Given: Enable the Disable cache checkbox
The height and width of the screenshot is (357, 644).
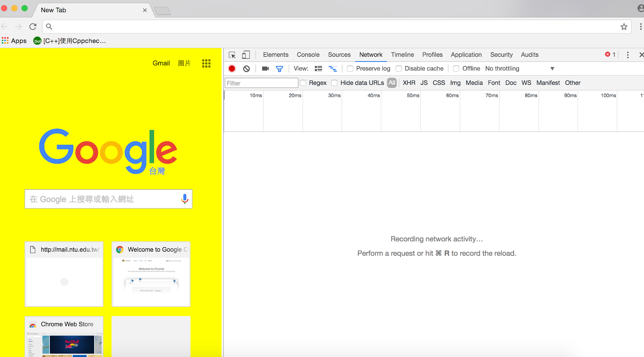Looking at the screenshot, I should click(x=399, y=69).
